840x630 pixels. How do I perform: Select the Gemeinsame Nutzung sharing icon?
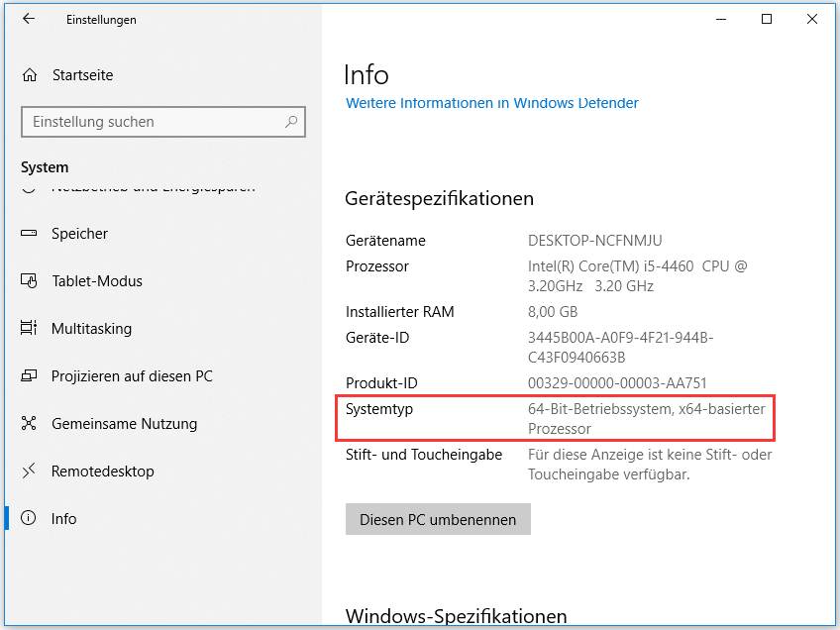(30, 423)
